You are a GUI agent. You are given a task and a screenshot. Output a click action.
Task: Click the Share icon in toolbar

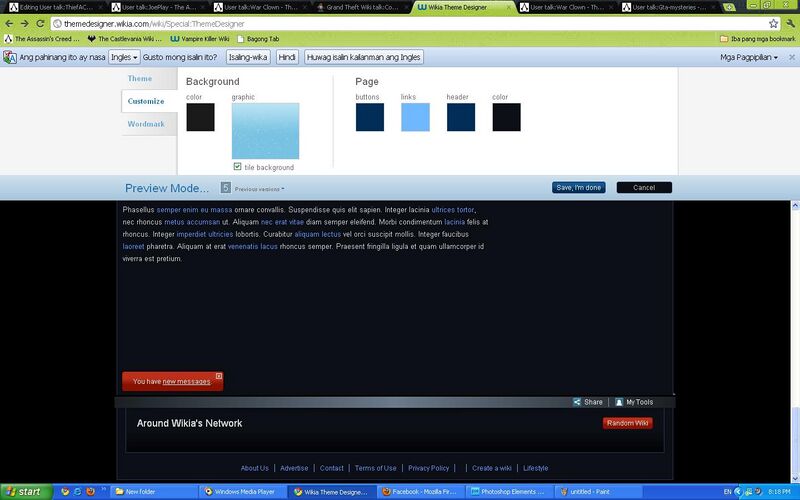(577, 402)
